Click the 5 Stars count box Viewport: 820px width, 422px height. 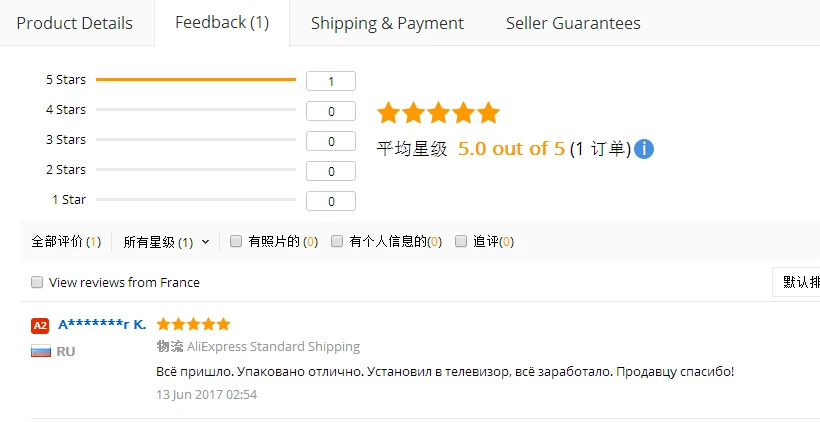pyautogui.click(x=331, y=81)
